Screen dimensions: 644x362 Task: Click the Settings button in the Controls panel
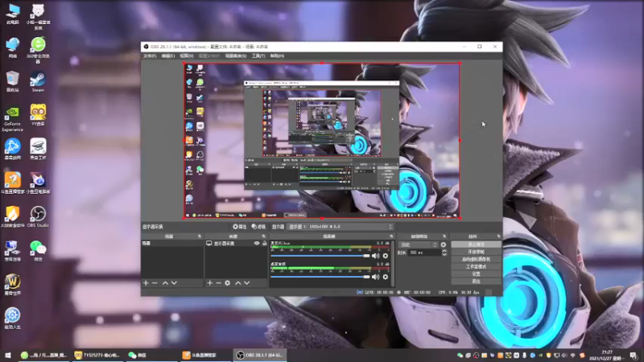pyautogui.click(x=476, y=274)
